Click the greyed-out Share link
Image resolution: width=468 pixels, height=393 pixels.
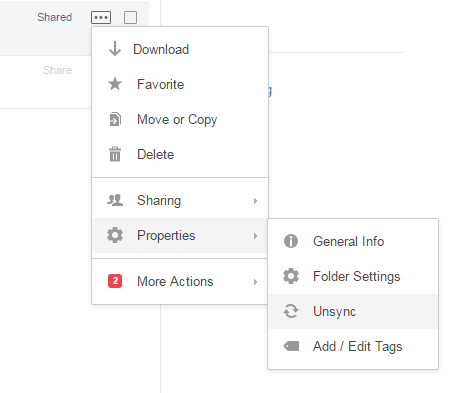click(x=57, y=70)
